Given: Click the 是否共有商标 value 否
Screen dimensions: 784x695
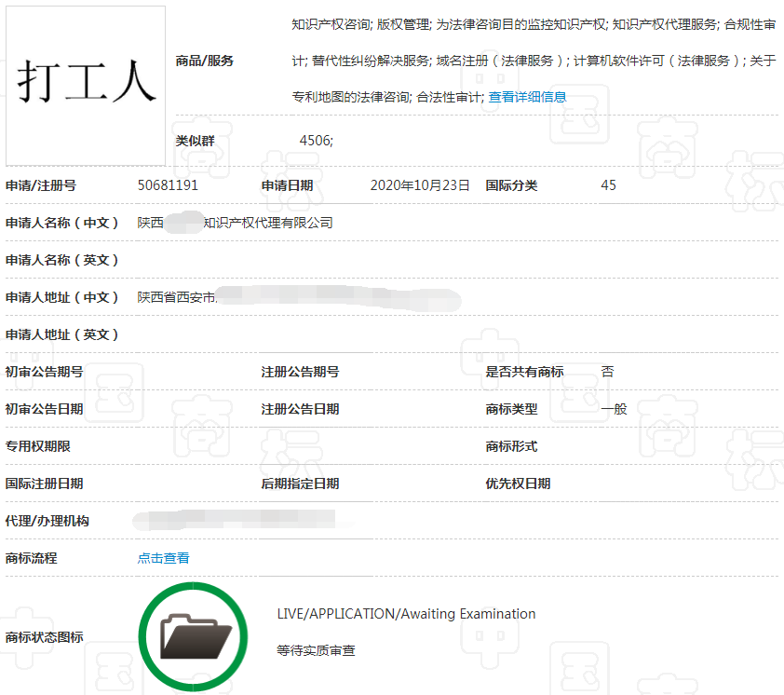Looking at the screenshot, I should click(x=607, y=372).
